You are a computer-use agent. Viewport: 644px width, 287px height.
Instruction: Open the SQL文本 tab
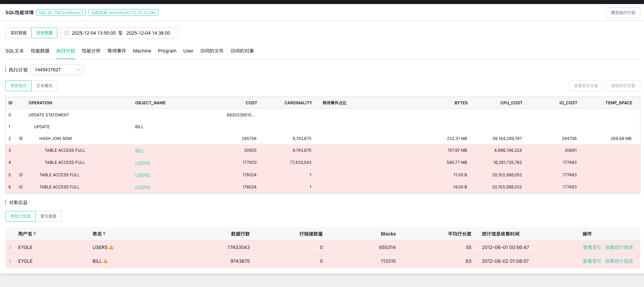[x=14, y=51]
